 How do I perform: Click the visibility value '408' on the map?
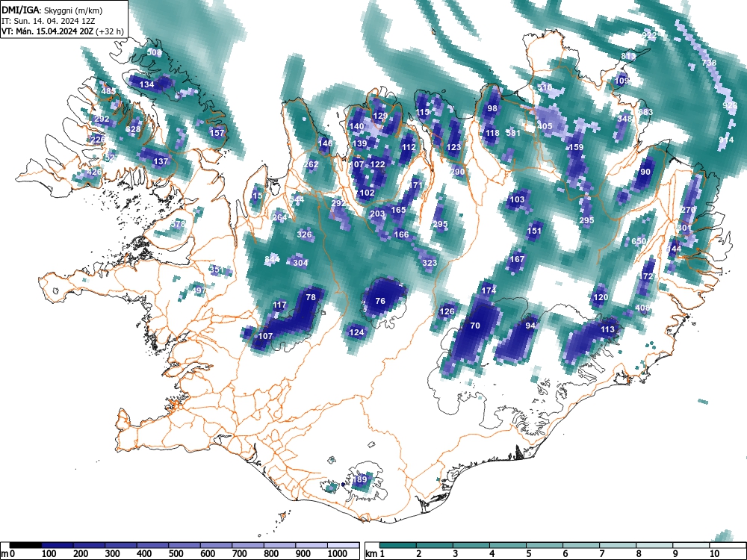pyautogui.click(x=642, y=308)
